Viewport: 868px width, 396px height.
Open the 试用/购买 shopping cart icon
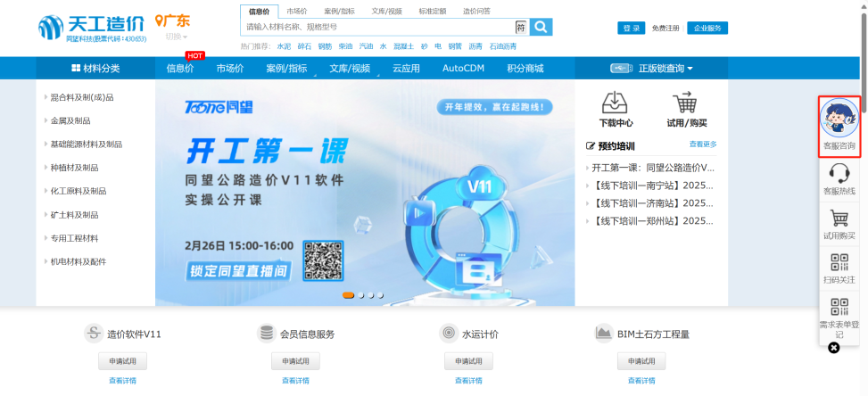coord(686,103)
